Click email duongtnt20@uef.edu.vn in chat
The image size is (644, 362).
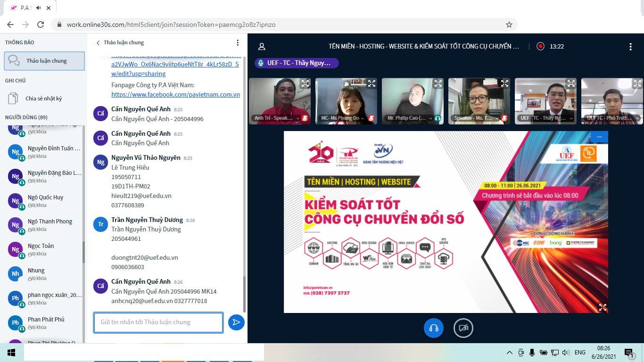point(145,257)
